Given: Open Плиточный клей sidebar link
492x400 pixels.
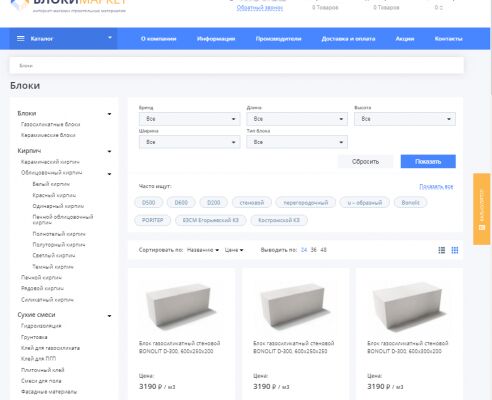Looking at the screenshot, I should point(42,370).
